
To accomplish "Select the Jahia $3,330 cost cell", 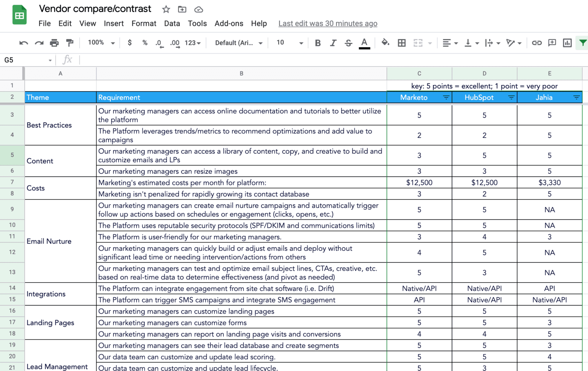I will coord(549,183).
